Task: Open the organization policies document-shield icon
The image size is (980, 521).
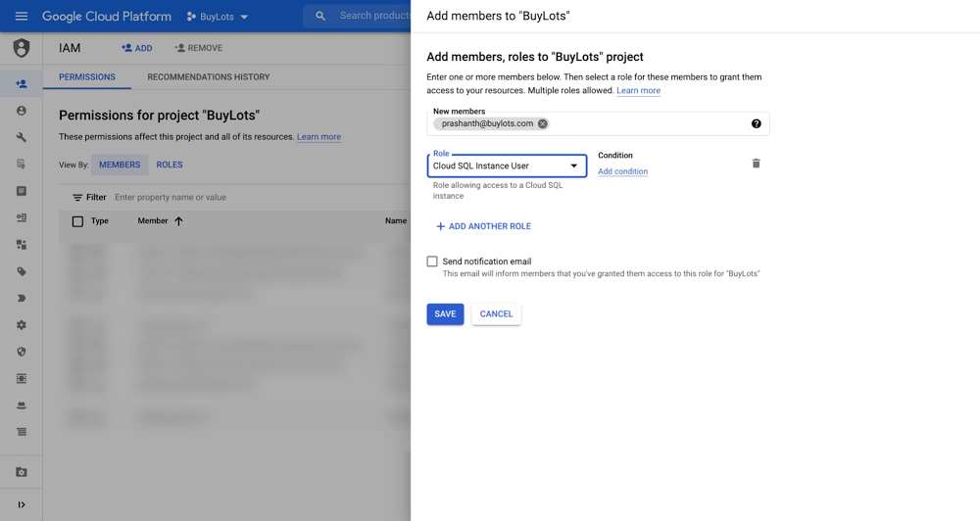Action: tap(22, 165)
